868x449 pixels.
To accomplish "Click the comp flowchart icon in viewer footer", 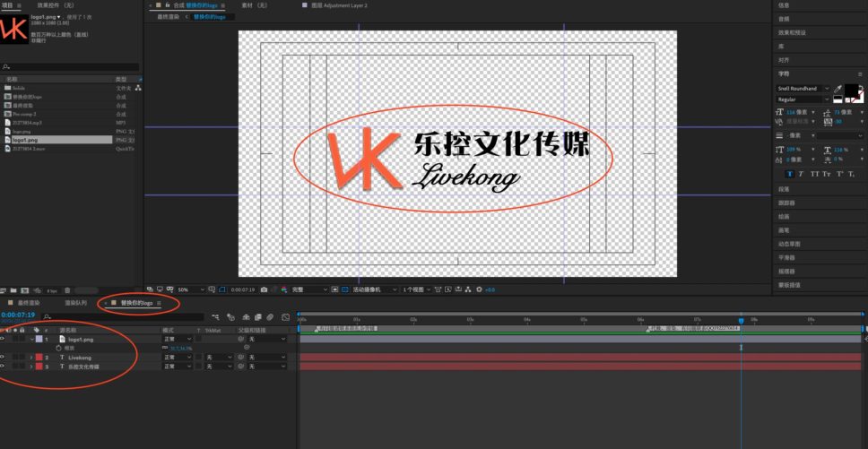I will tap(468, 289).
